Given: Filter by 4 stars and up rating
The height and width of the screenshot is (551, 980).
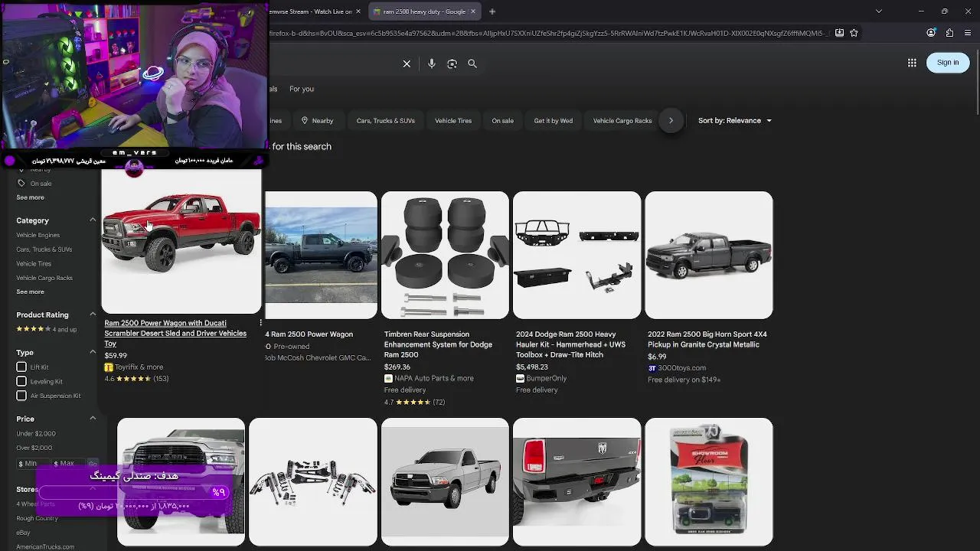Looking at the screenshot, I should 47,329.
